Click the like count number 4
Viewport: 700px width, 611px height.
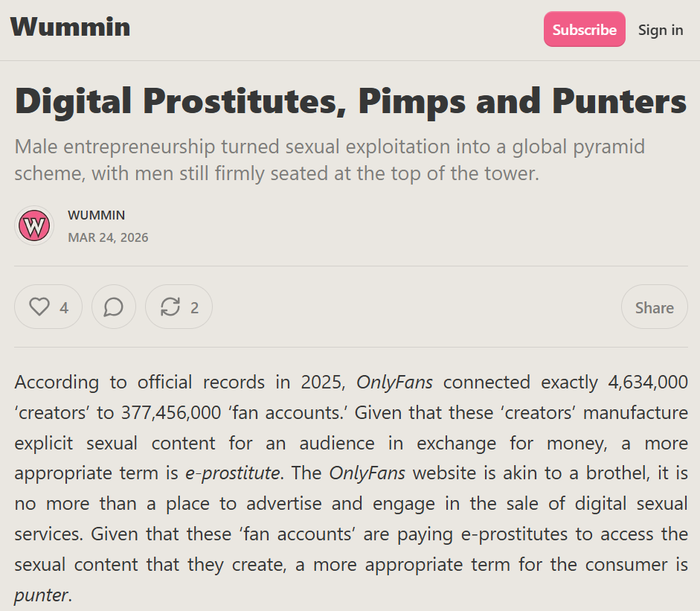[64, 307]
